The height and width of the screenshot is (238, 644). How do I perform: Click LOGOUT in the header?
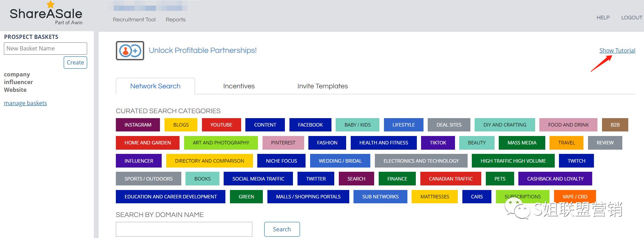click(631, 18)
